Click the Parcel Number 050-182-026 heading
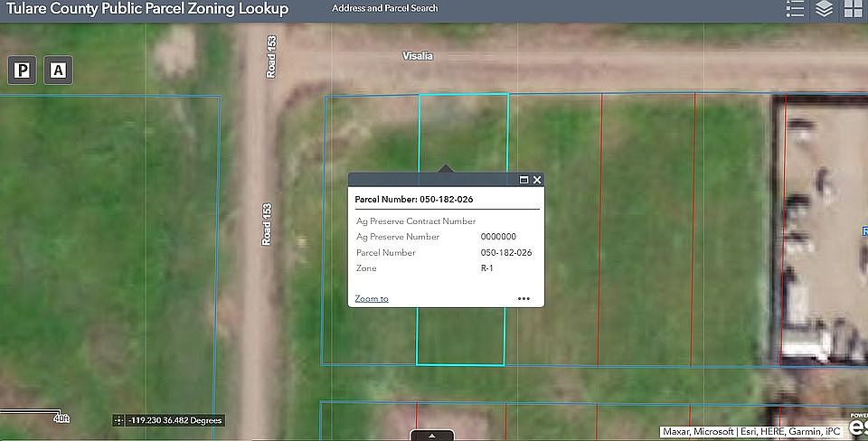868x441 pixels. (x=414, y=199)
